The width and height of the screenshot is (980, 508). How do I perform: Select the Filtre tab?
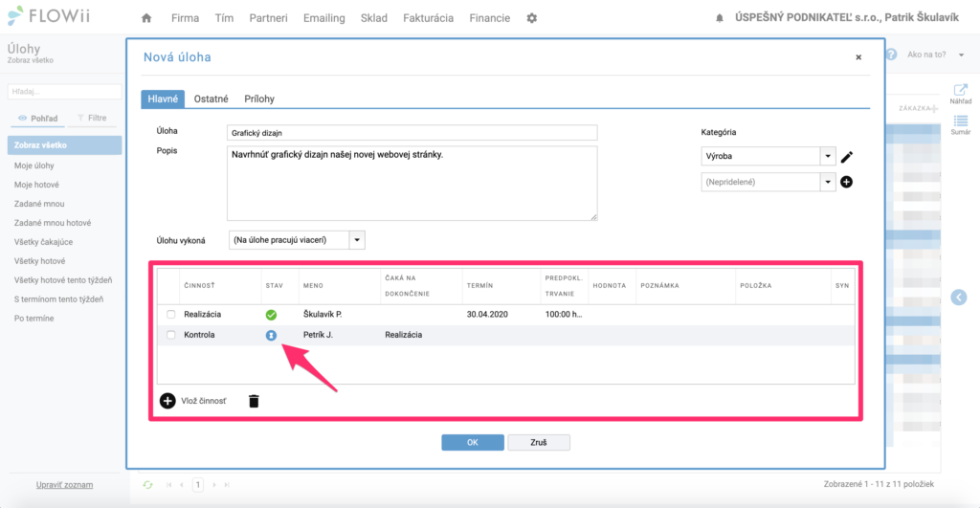coord(92,118)
